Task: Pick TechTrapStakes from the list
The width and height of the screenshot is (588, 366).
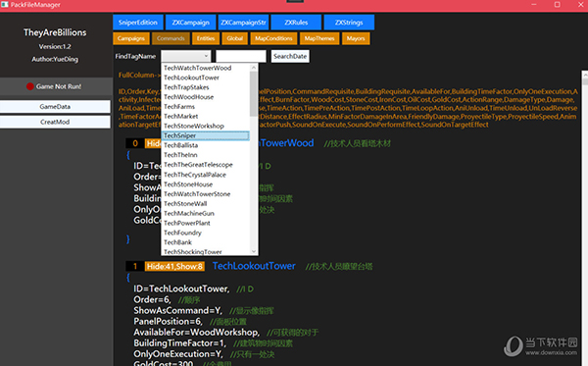Action: pyautogui.click(x=206, y=87)
